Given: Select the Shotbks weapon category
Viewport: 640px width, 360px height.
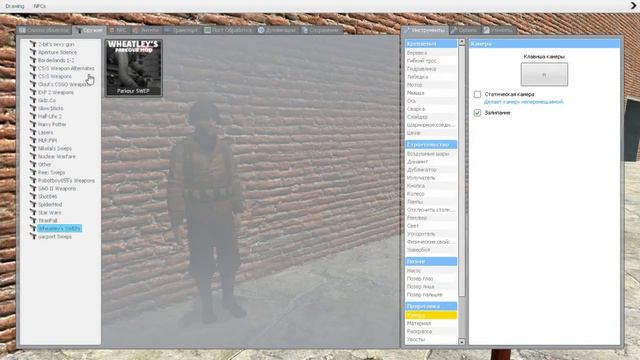Looking at the screenshot, I should tap(47, 196).
